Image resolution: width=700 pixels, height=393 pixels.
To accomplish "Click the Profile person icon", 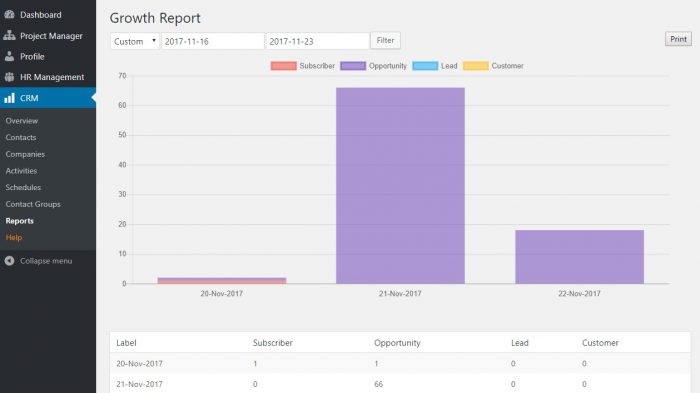I will click(x=9, y=56).
